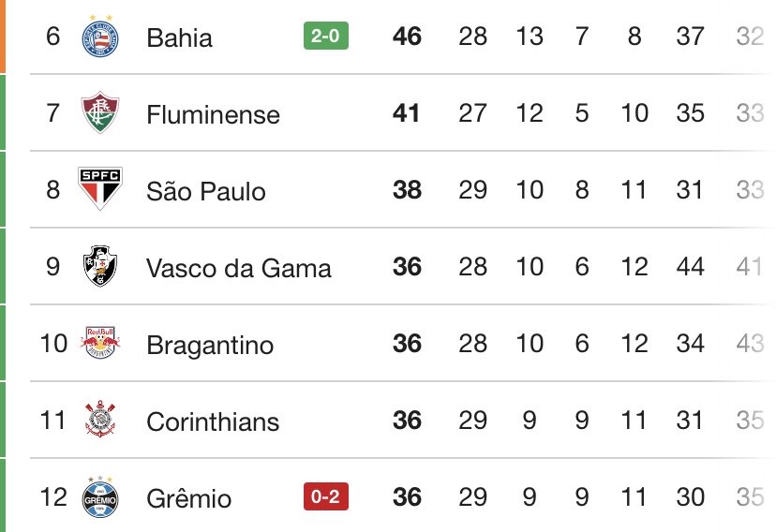The height and width of the screenshot is (532, 776).
Task: Click the Corinthians club crest
Action: click(x=99, y=421)
